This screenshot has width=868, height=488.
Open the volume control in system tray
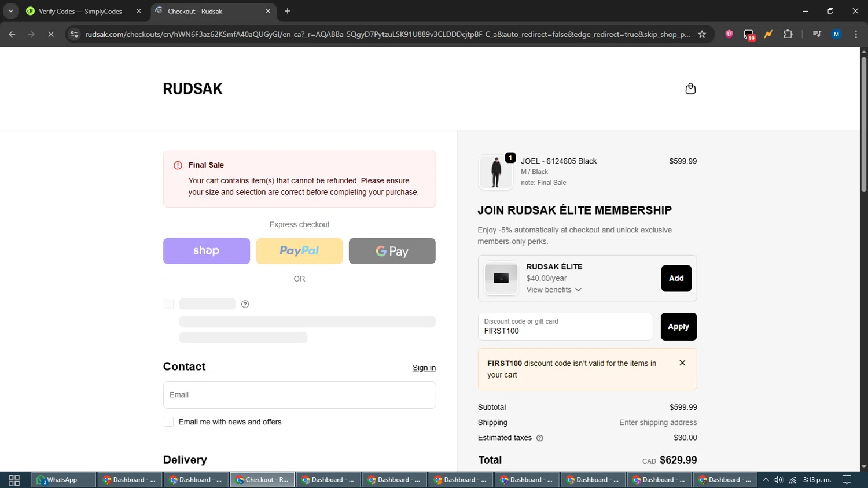(x=779, y=480)
